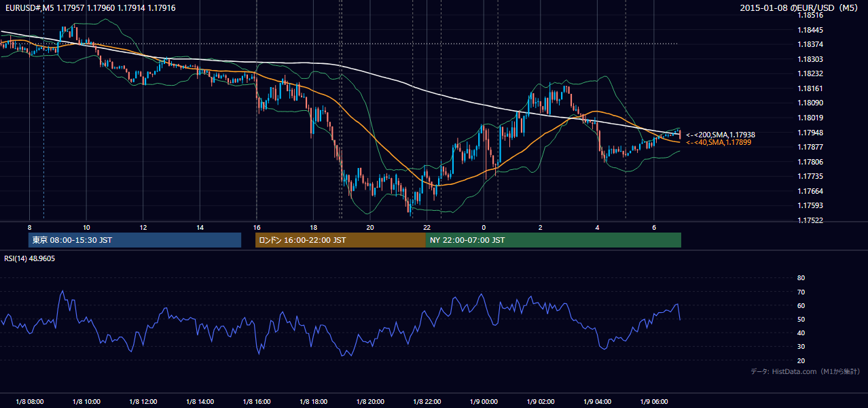Click price level 1.18161 on the axis

[811, 88]
